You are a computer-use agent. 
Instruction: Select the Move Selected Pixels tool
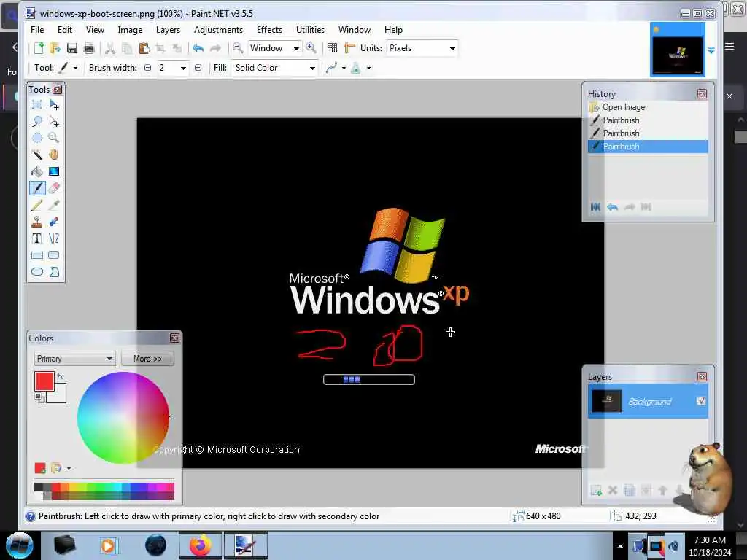[54, 105]
